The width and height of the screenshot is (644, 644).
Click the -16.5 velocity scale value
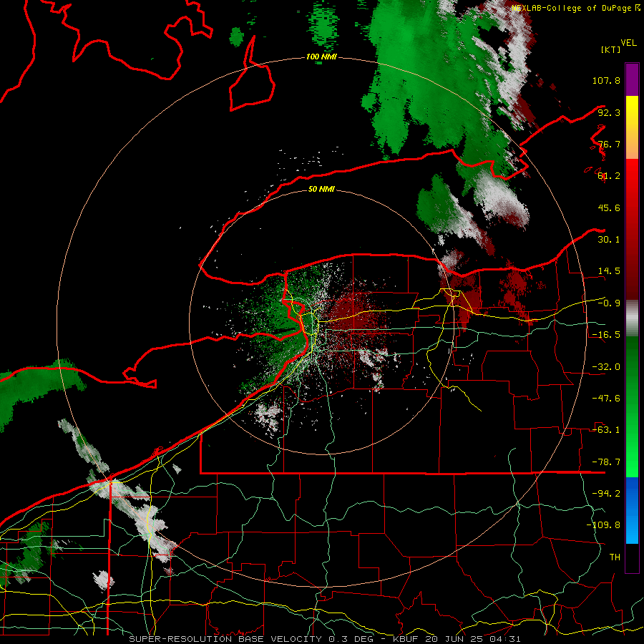606,335
